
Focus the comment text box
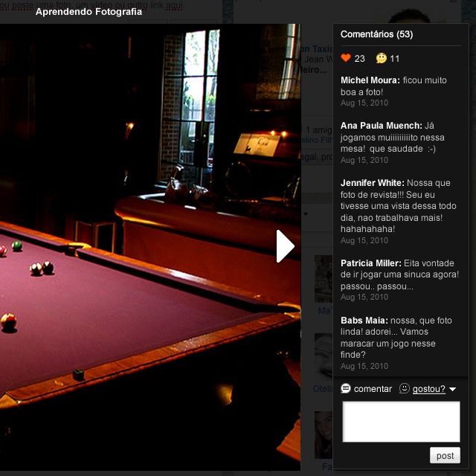(x=401, y=422)
